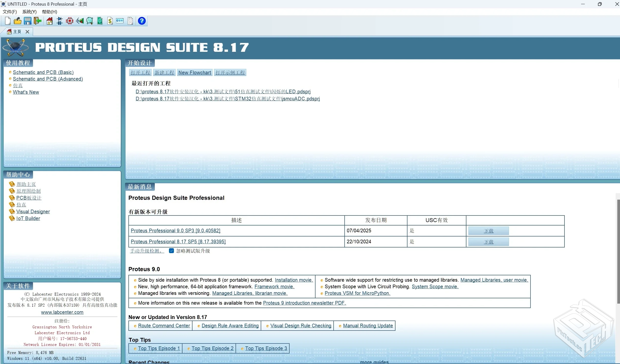
Task: Click the blue help question mark icon
Action: [142, 21]
